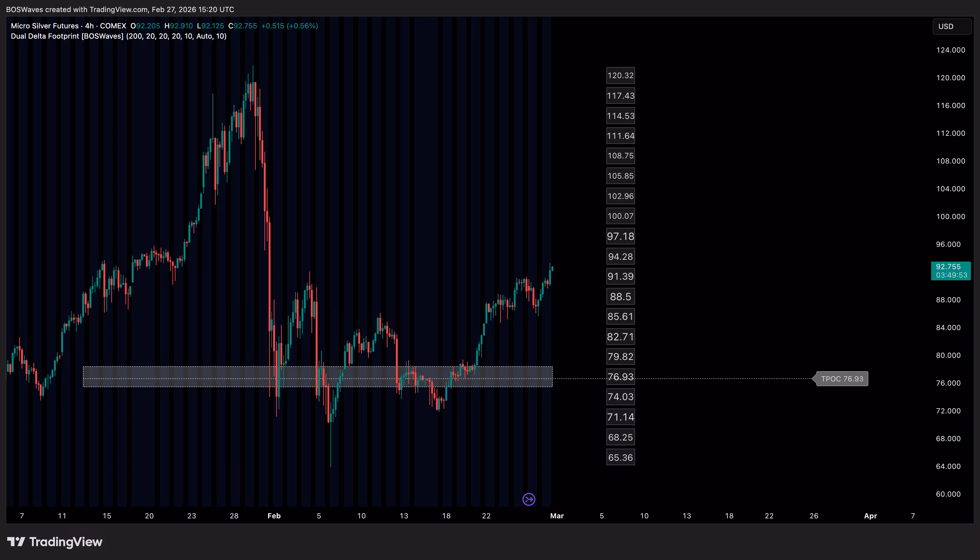
Task: Click the Micro Silver Futures symbol title
Action: 45,26
